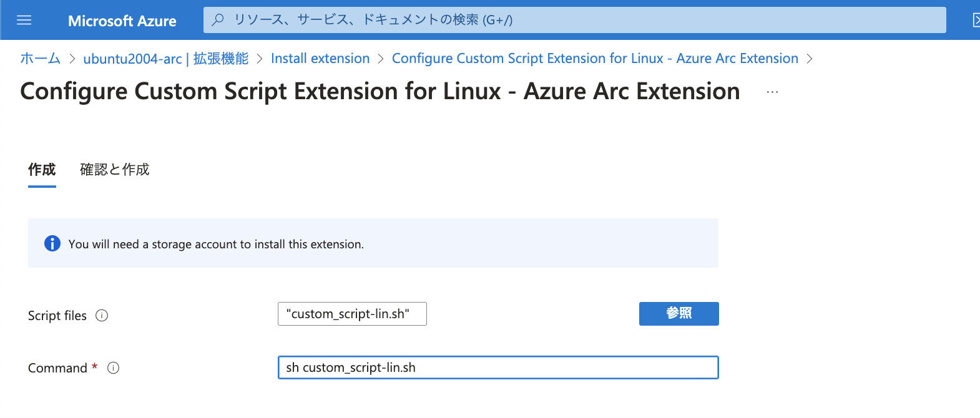Click the blue info icon in banner
This screenshot has height=418, width=980.
[52, 243]
